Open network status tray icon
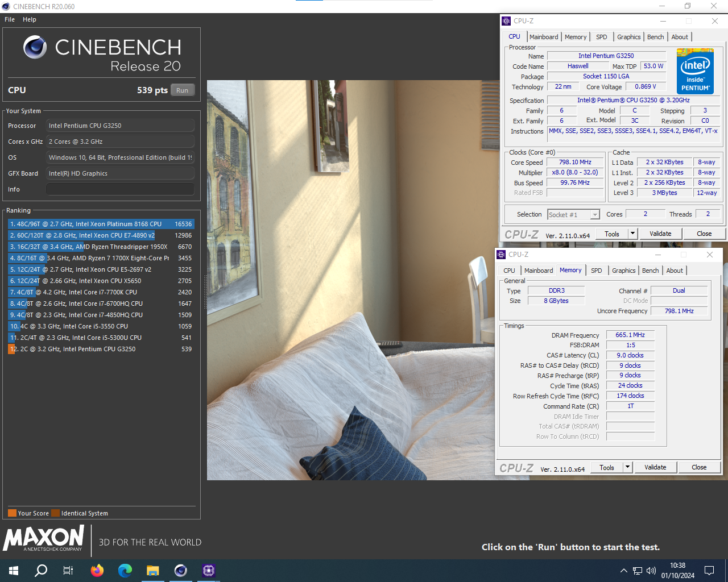 pyautogui.click(x=638, y=571)
